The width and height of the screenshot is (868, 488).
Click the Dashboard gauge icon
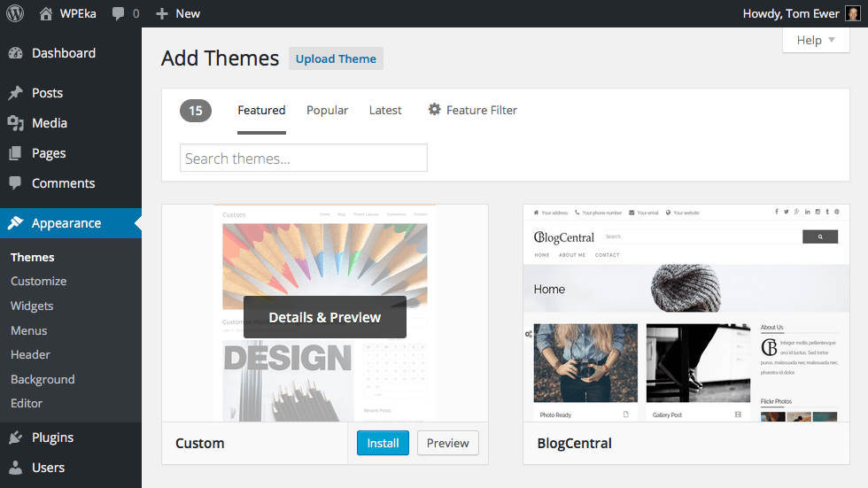(15, 53)
